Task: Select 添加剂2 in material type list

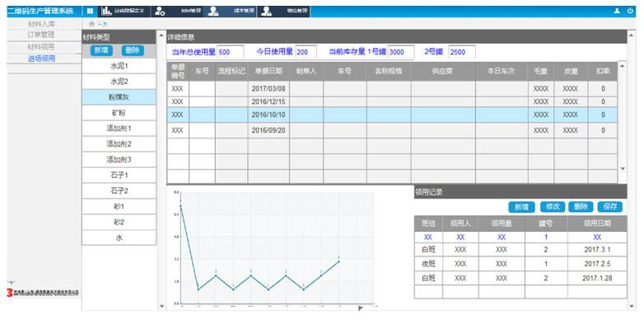Action: [x=119, y=144]
